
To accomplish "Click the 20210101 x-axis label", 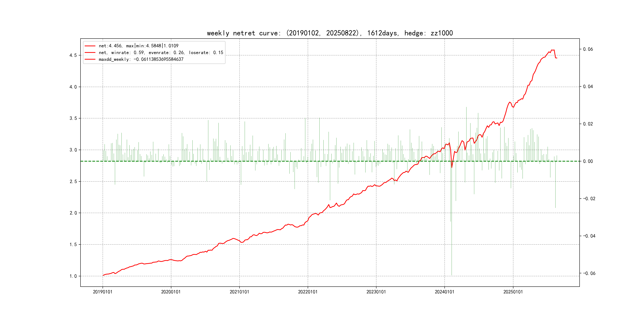I will [239, 292].
